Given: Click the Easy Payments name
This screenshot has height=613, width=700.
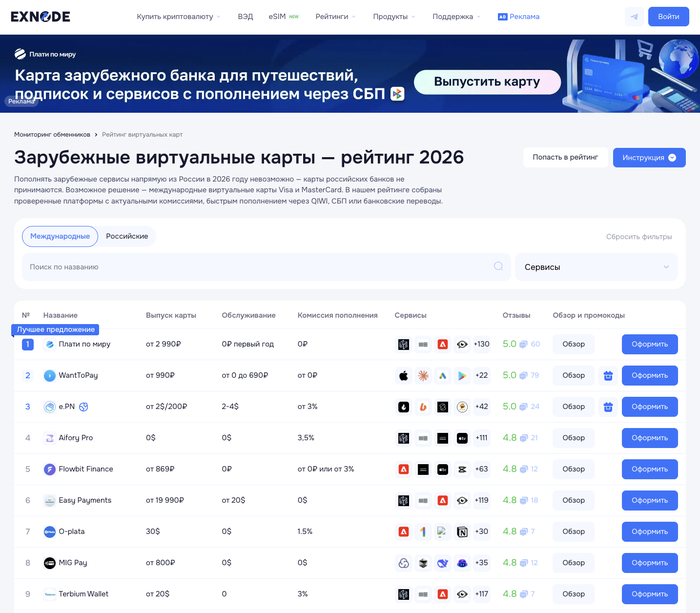Looking at the screenshot, I should [85, 500].
